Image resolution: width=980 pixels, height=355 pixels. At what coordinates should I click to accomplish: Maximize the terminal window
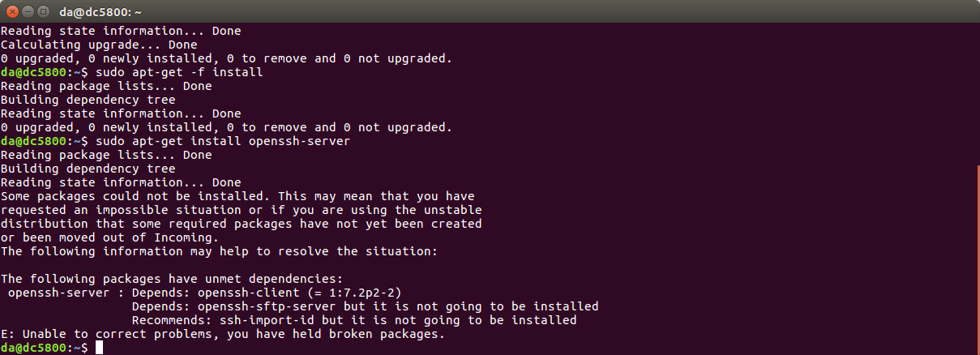(42, 11)
